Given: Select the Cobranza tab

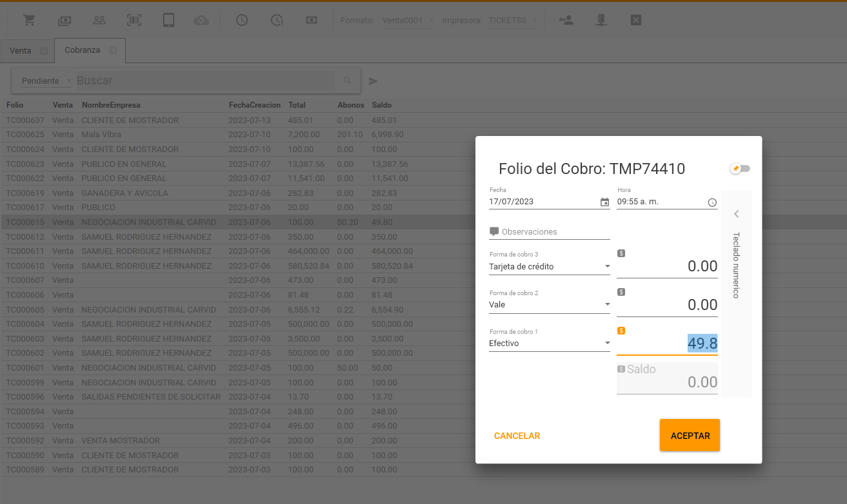Looking at the screenshot, I should [83, 50].
